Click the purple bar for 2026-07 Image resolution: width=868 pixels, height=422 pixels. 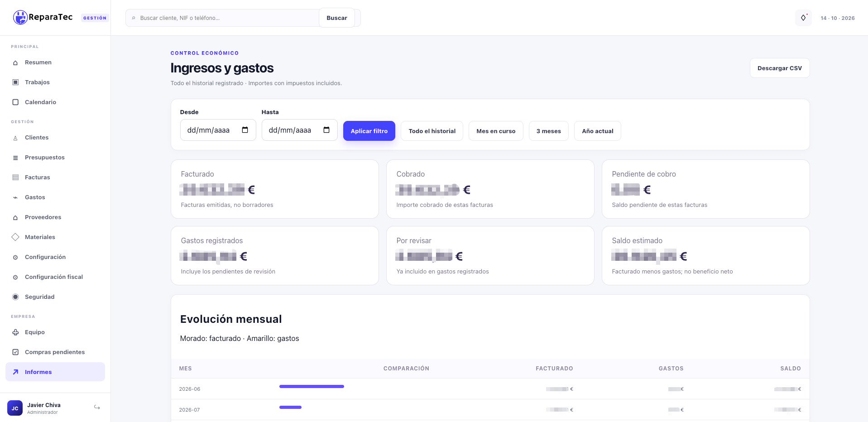[x=290, y=408]
